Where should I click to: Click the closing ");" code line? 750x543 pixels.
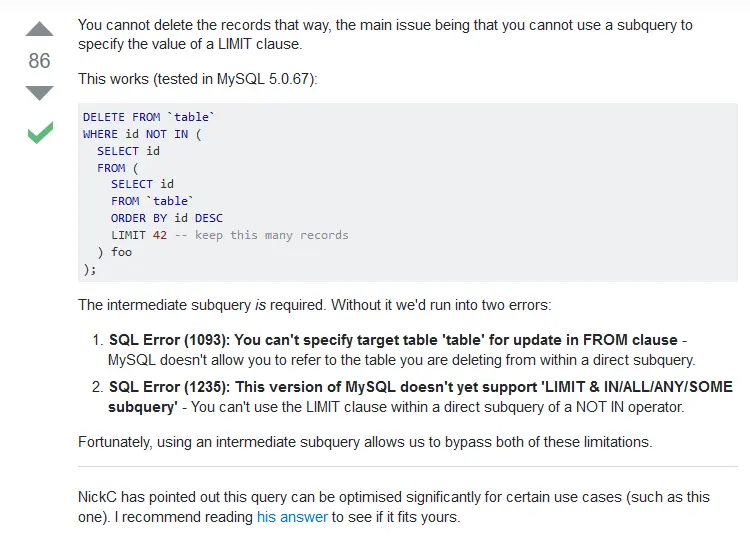pyautogui.click(x=89, y=269)
